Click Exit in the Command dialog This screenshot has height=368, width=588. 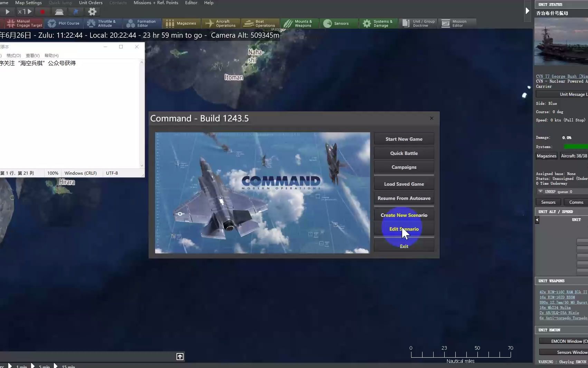pyautogui.click(x=404, y=246)
